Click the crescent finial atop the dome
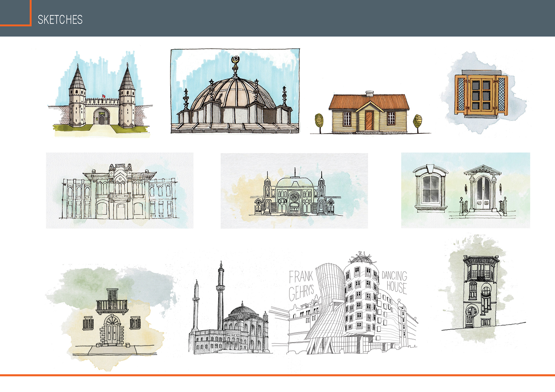Image resolution: width=555 pixels, height=392 pixels. 236,60
